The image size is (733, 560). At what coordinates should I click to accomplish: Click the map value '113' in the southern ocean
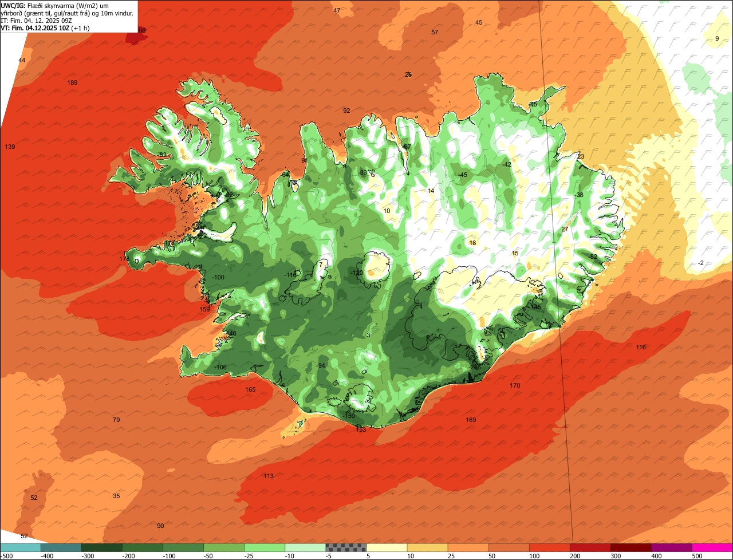click(269, 476)
